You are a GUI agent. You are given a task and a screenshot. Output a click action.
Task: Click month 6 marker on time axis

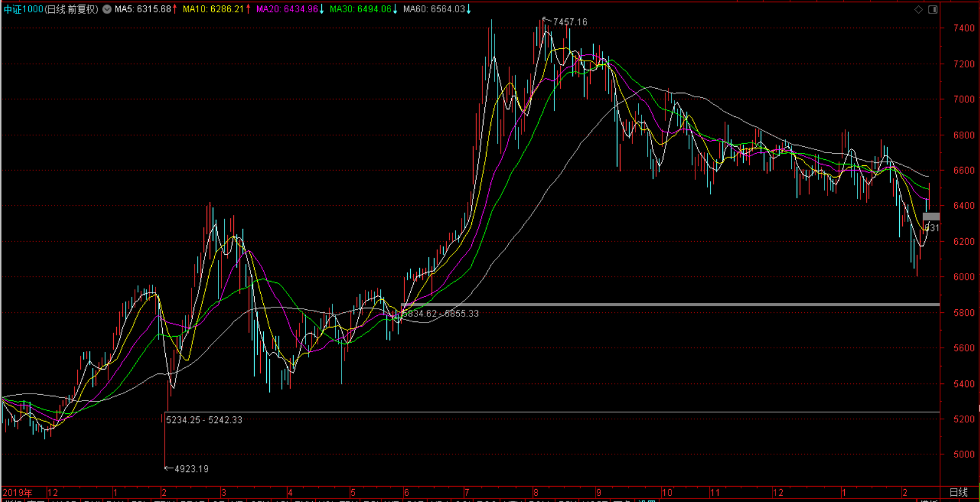point(406,492)
